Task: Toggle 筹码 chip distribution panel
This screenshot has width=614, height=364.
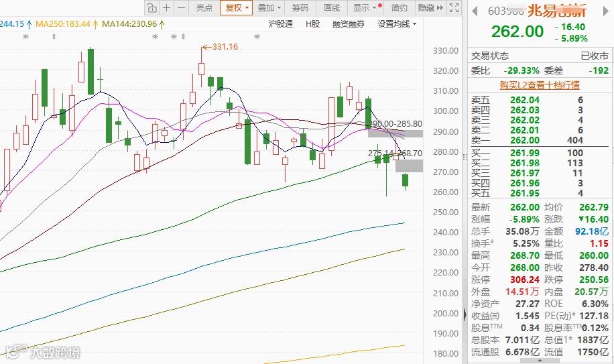Action: tap(300, 8)
